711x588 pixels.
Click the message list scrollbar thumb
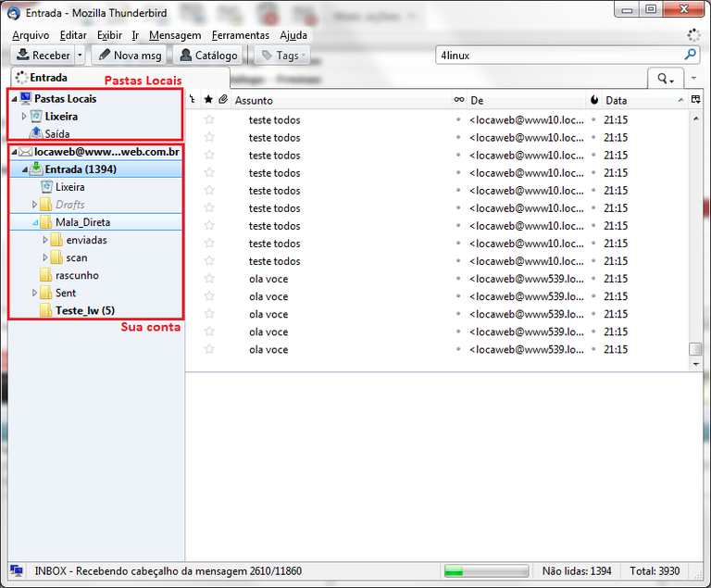point(695,349)
